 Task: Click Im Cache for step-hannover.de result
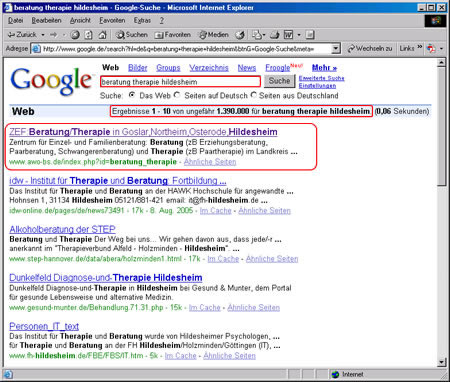click(223, 259)
